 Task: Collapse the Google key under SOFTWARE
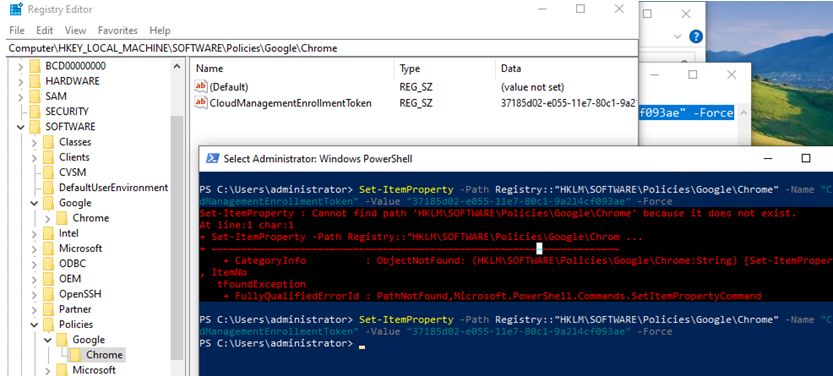[x=35, y=203]
